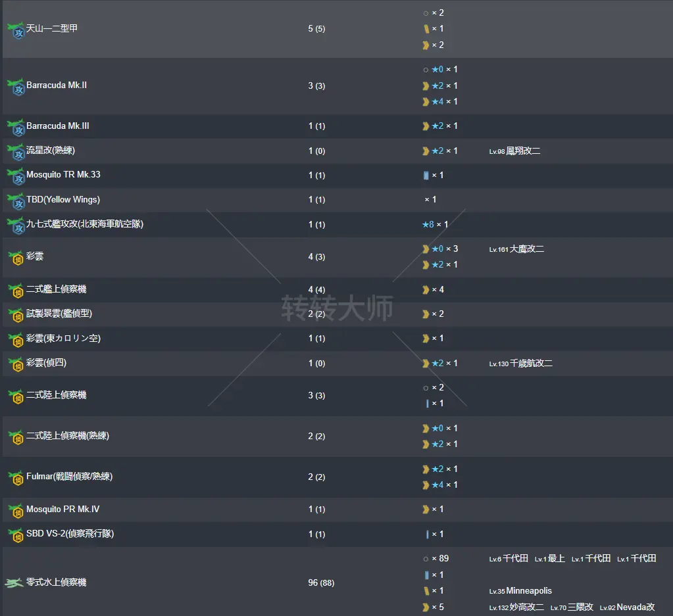Viewport: 673px width, 616px height.
Task: Click the Fulmar(戦闘偵察/熟練) recon icon
Action: 15,477
